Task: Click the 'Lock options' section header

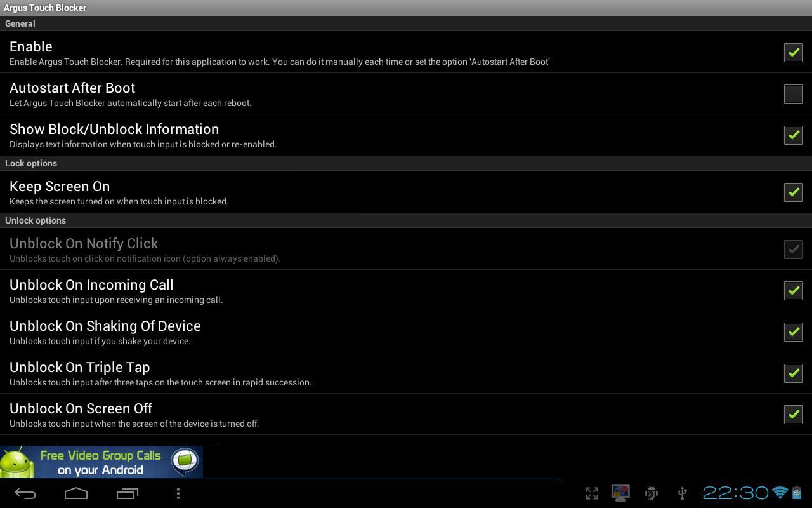Action: point(31,163)
